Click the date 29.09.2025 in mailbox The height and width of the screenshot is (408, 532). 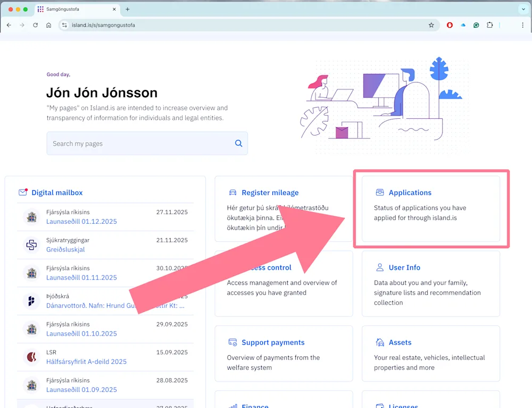point(172,324)
